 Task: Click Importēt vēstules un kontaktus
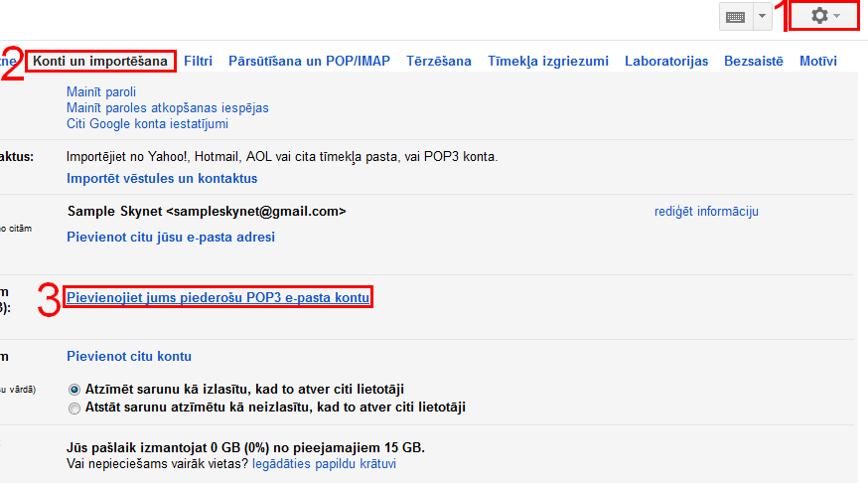tap(162, 178)
